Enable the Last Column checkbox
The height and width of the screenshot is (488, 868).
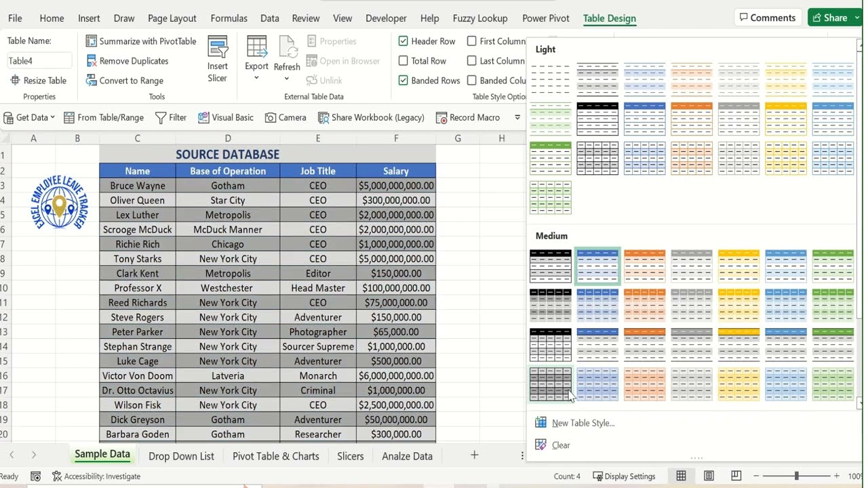pyautogui.click(x=472, y=61)
